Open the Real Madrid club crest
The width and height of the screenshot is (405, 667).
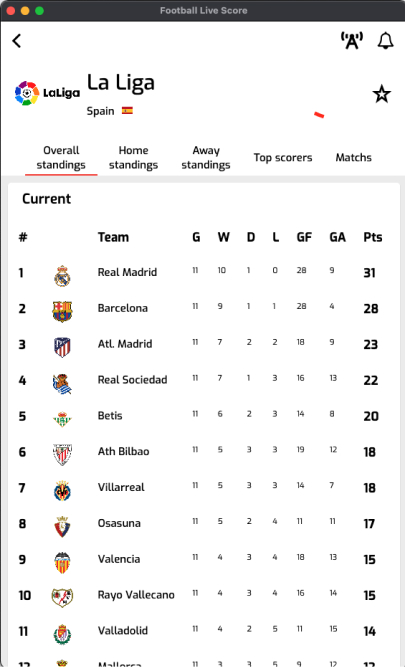click(x=62, y=275)
